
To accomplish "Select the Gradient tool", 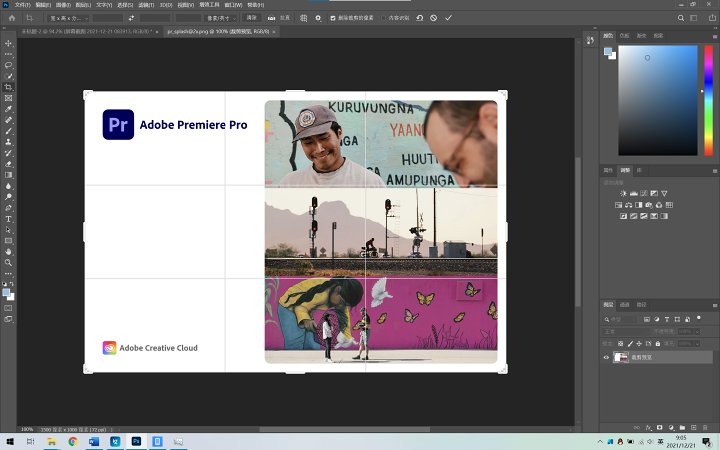I will click(8, 175).
